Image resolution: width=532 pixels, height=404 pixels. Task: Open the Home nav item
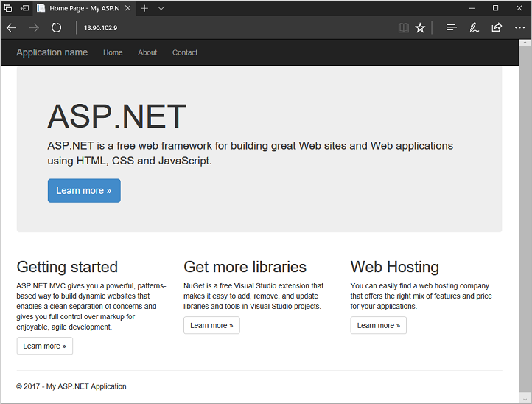pos(113,52)
